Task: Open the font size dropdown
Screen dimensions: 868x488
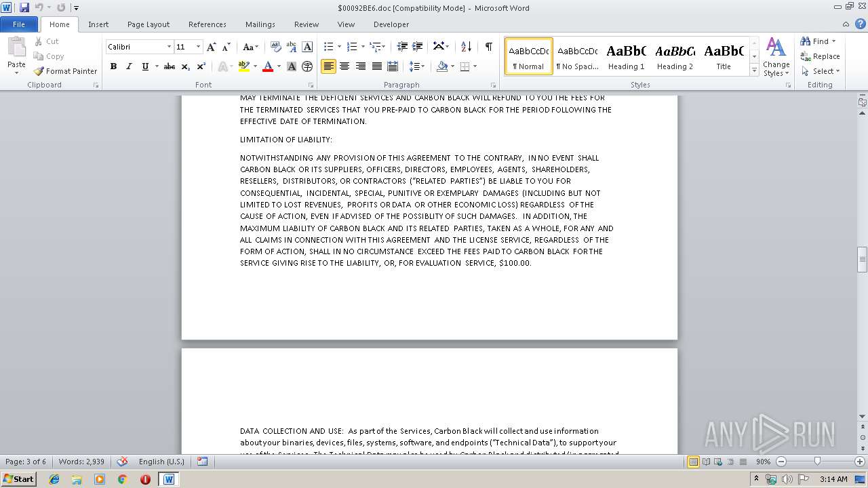Action: (x=198, y=47)
